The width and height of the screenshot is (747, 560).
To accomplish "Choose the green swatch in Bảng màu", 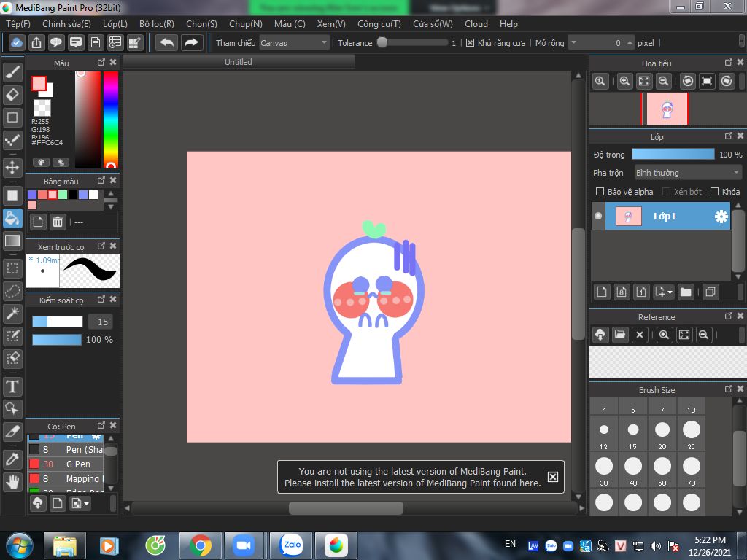I will click(63, 194).
